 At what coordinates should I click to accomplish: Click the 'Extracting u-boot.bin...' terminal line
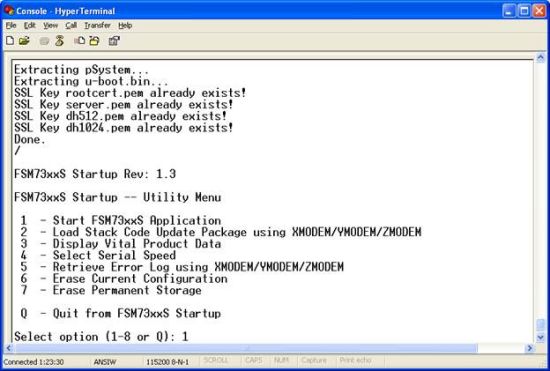[91, 81]
